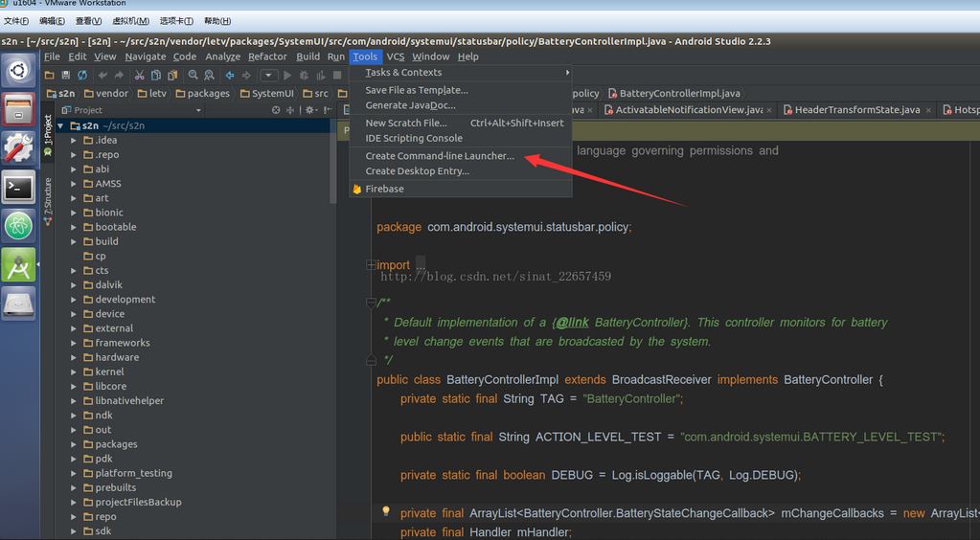Click SystemUI breadcrumb in navigation bar
This screenshot has width=980, height=540.
266,93
